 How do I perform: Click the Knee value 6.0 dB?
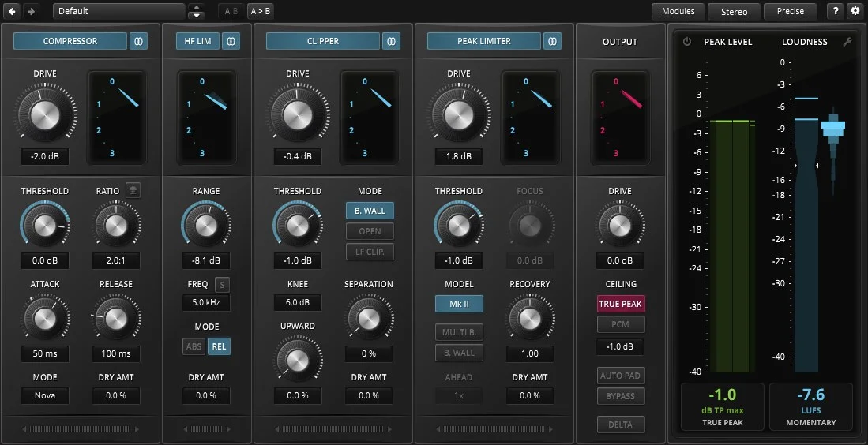(x=297, y=302)
